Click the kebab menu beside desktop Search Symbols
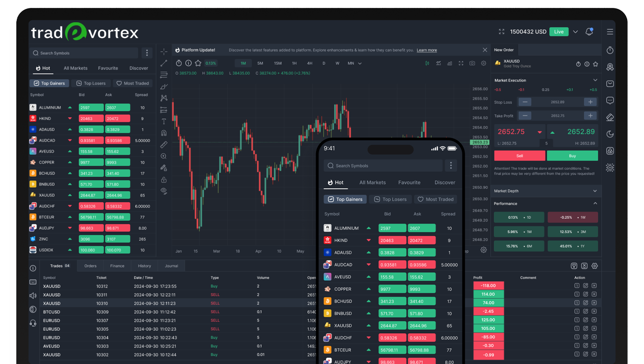644x364 pixels. click(147, 53)
